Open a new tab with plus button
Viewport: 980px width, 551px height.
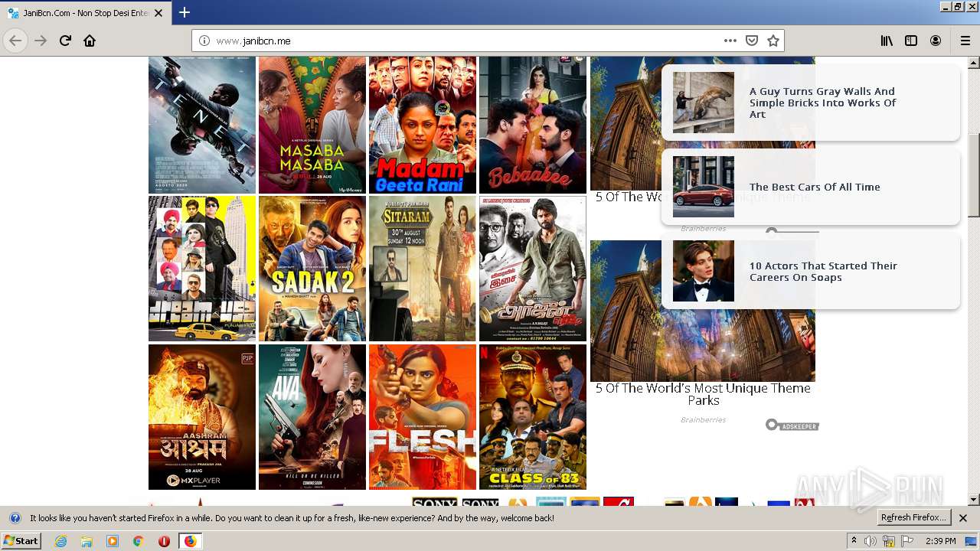point(185,12)
